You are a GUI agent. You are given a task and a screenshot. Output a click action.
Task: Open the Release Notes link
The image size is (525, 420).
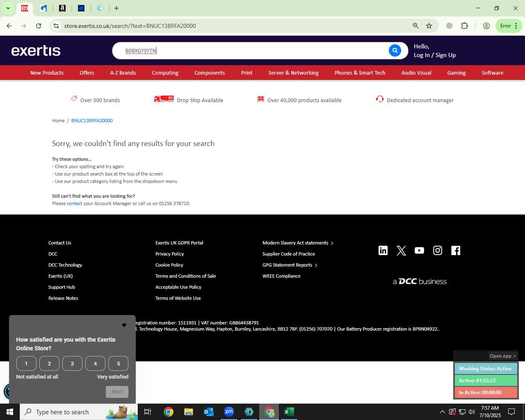63,298
